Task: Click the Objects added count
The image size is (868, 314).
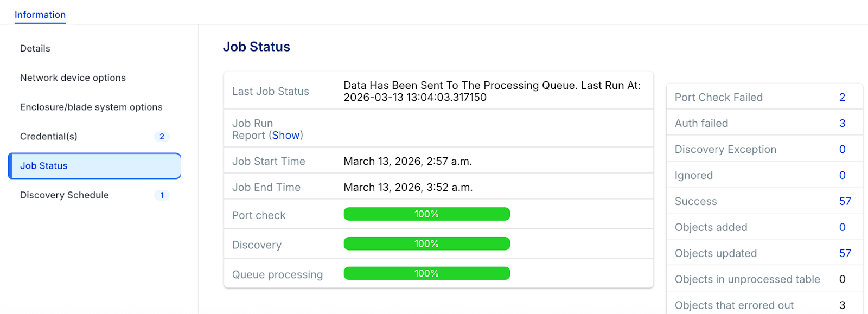Action: [x=842, y=227]
